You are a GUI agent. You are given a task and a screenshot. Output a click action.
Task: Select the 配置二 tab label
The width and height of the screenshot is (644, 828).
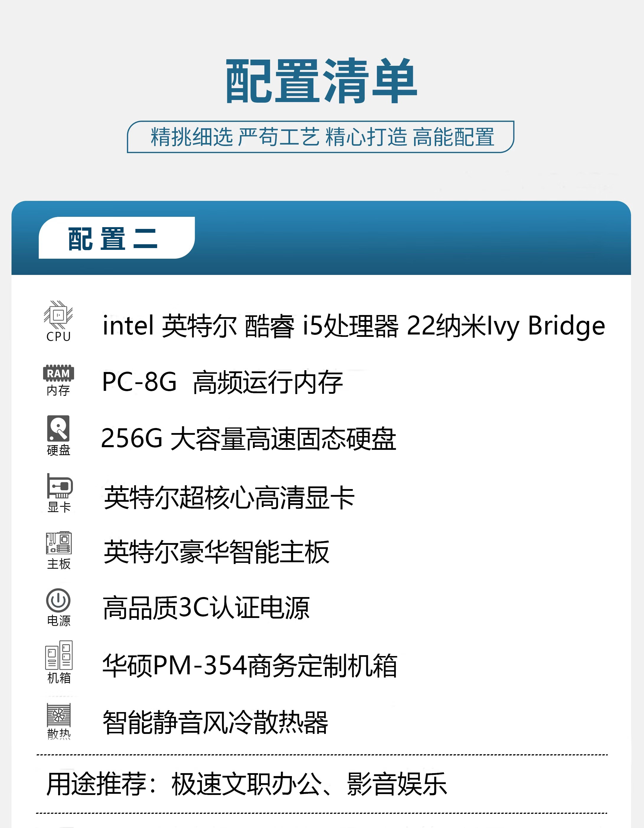coord(113,239)
